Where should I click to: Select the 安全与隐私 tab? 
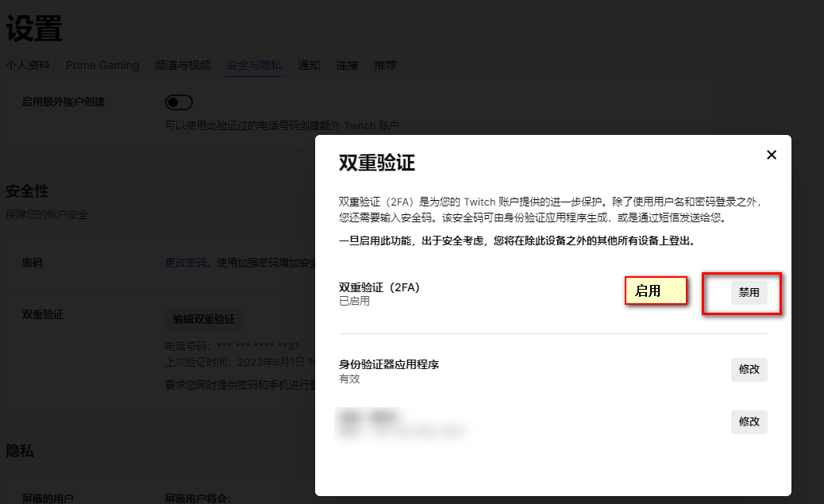click(254, 65)
